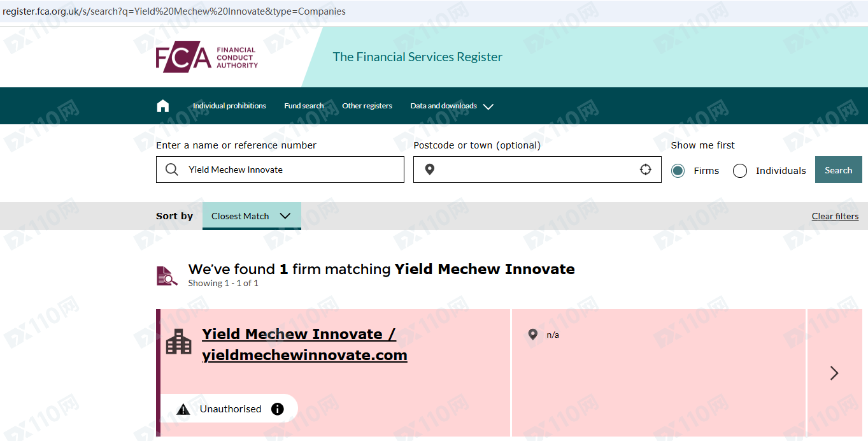Click the magnifying glass search icon
The width and height of the screenshot is (868, 441).
tap(172, 170)
